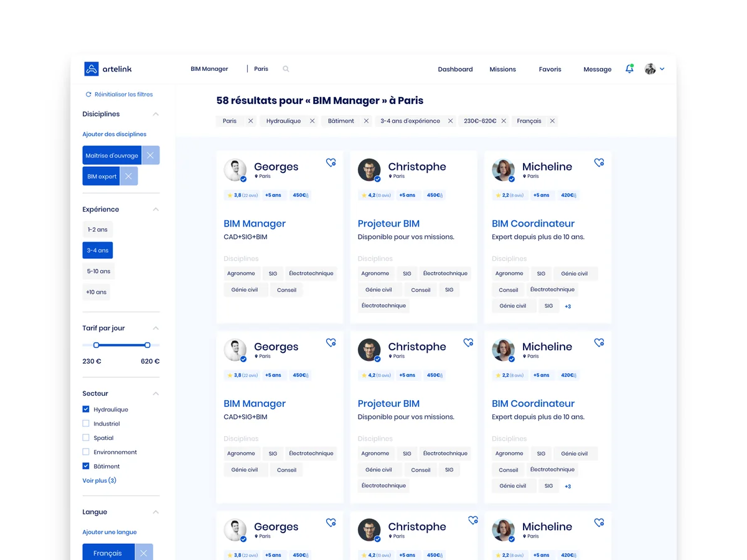Remove the Paris filter tag
The image size is (747, 560).
click(251, 121)
